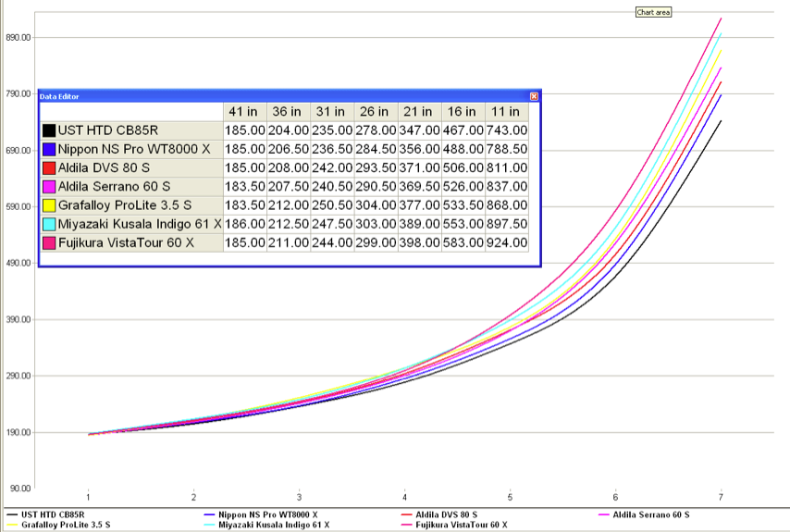
Task: Click the 837.00 cell for Aldila Serrano
Action: coord(507,187)
